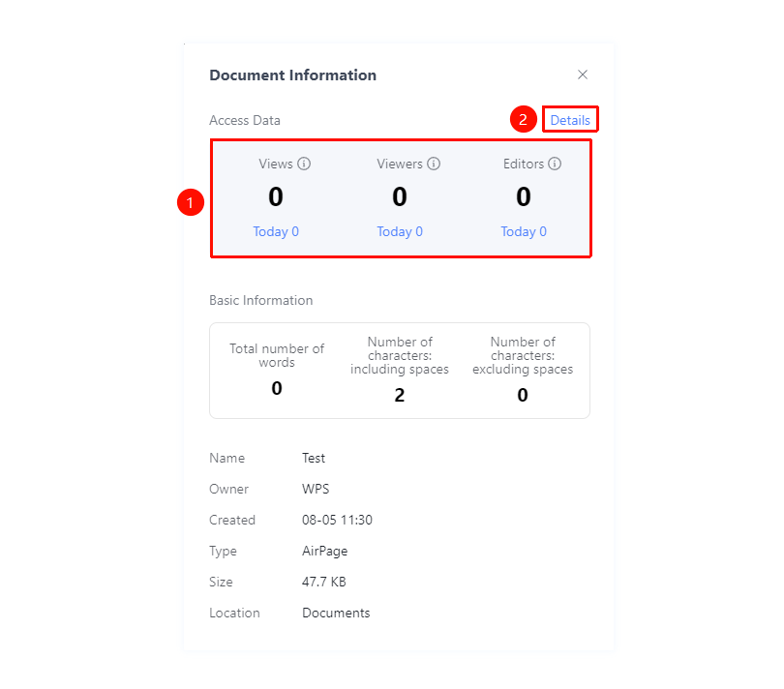Select the owner value WPS
The width and height of the screenshot is (784, 689).
[316, 489]
